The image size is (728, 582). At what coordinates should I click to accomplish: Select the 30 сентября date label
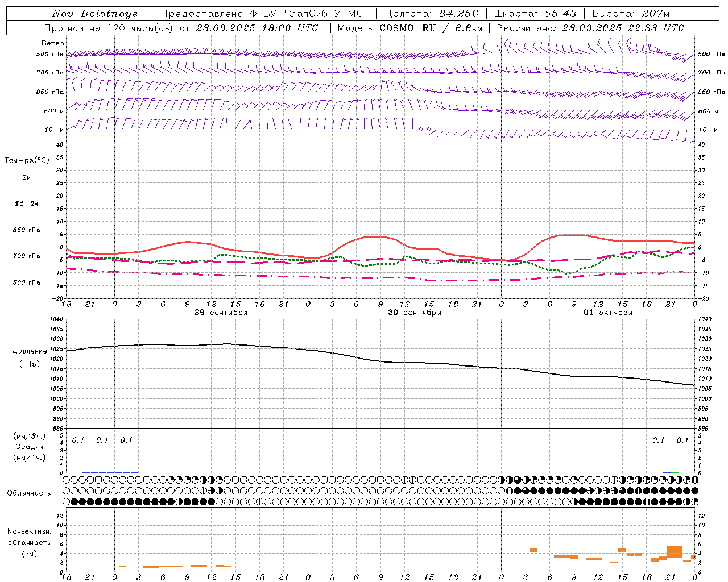pyautogui.click(x=415, y=313)
